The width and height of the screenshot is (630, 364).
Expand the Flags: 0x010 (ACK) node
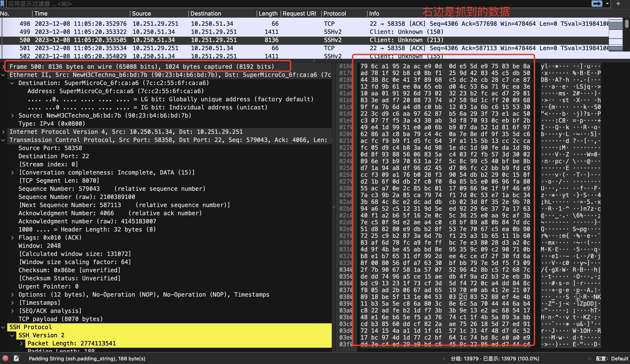12,238
